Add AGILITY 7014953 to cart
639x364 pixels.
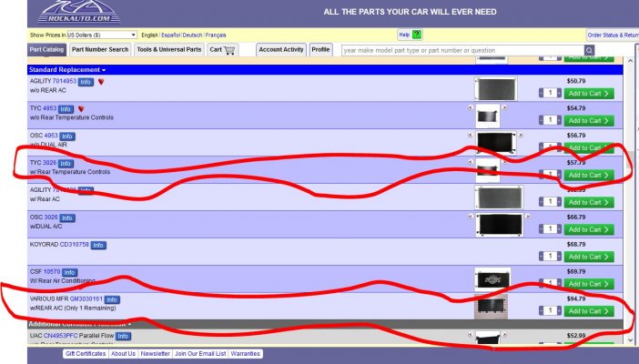pos(589,94)
